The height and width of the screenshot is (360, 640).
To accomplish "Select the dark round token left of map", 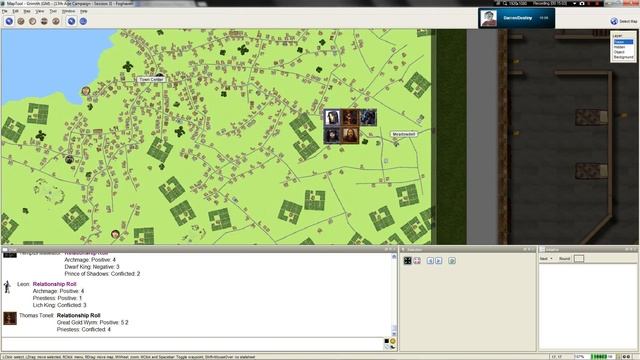I will [x=69, y=159].
